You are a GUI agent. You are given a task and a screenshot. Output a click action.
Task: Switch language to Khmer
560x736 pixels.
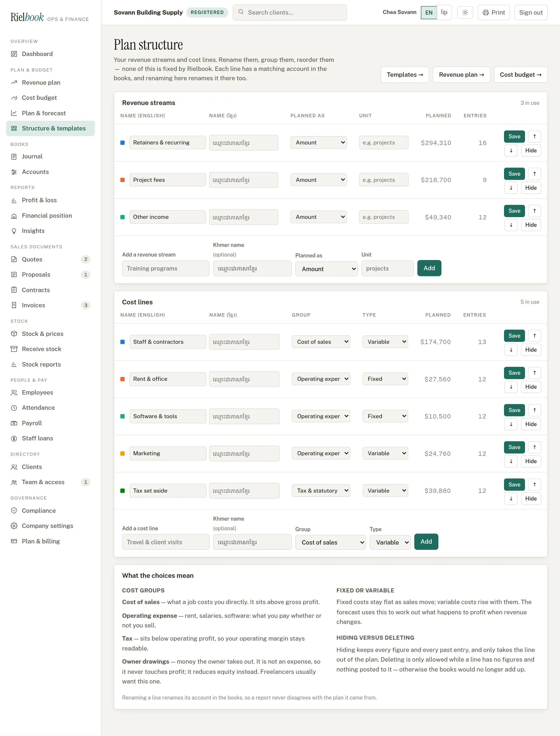444,12
